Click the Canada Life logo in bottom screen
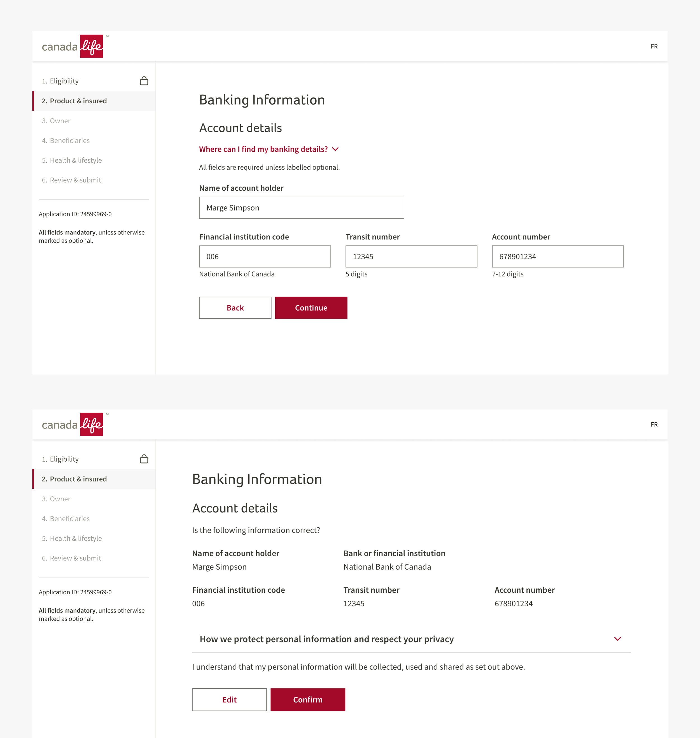Viewport: 700px width, 738px height. pos(73,424)
